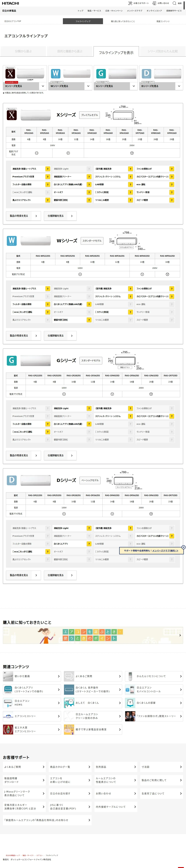The width and height of the screenshot is (186, 868).
Task: Open 広告・キャンペーン in the top menu
Action: 114,11
